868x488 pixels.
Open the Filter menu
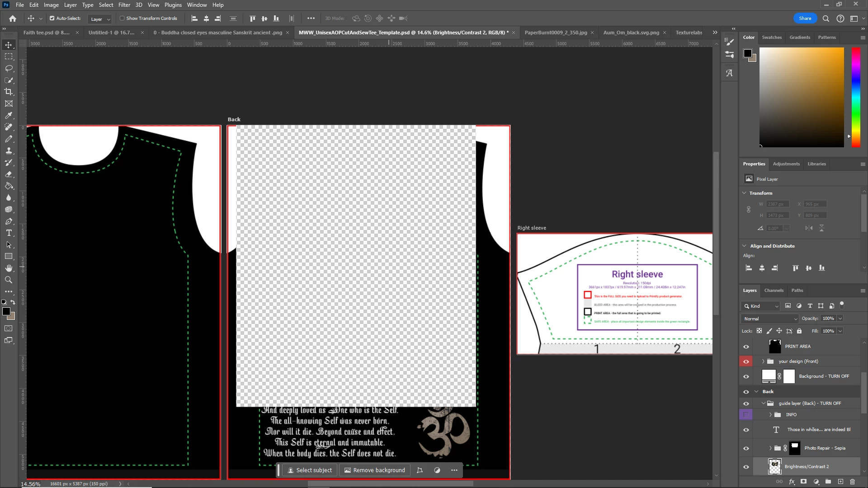[x=124, y=5]
